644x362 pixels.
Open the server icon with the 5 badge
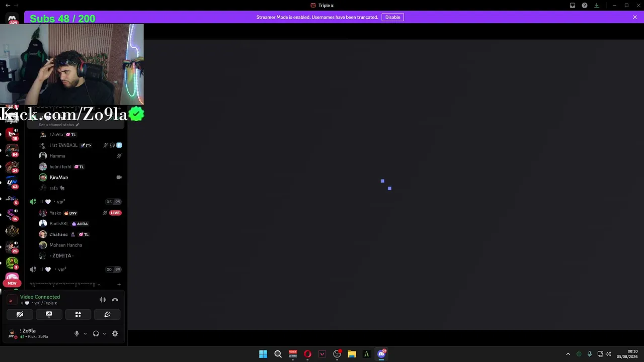(x=12, y=199)
